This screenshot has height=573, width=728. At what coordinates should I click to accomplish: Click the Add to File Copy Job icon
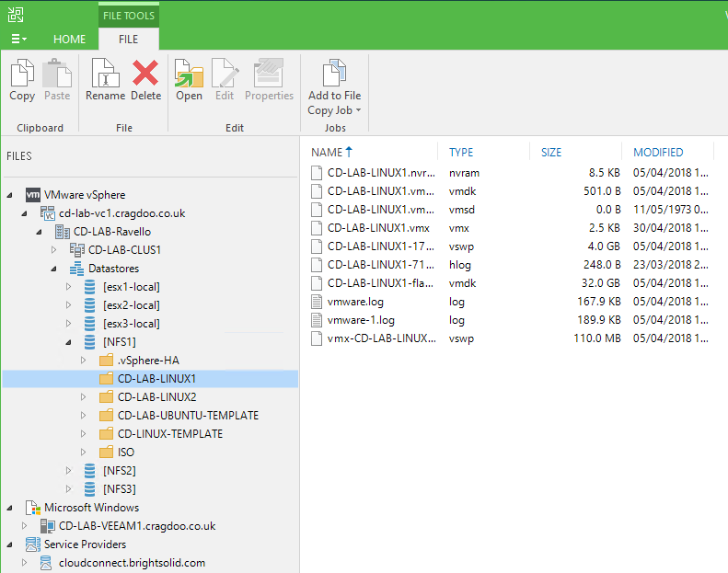[x=334, y=74]
